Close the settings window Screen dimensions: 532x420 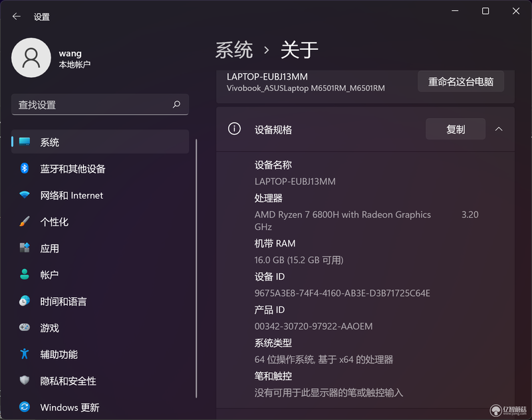(516, 11)
